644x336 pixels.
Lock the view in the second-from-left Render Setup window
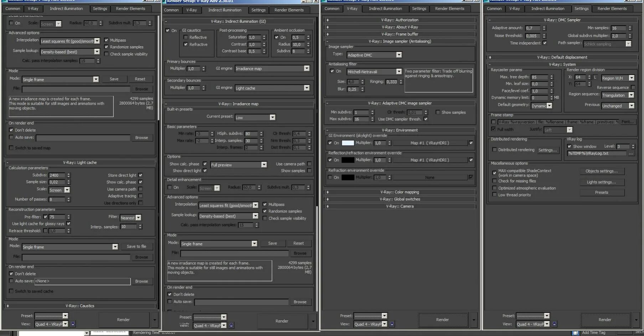[231, 325]
